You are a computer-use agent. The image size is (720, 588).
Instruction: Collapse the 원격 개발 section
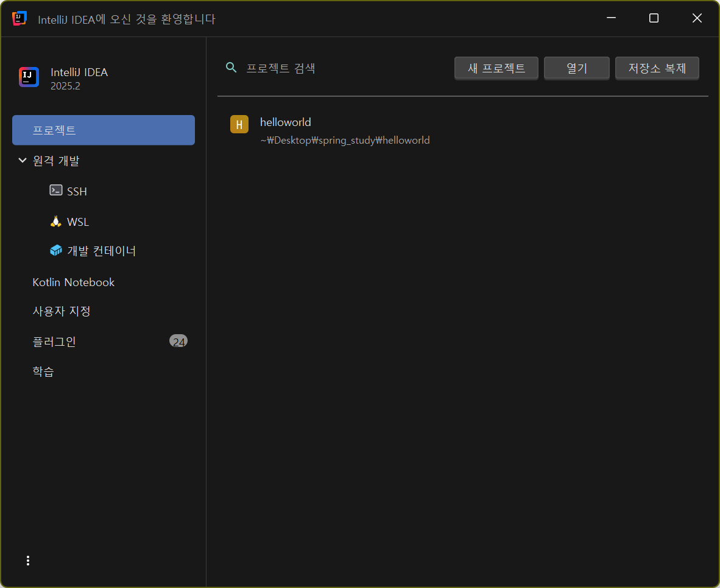pyautogui.click(x=22, y=160)
